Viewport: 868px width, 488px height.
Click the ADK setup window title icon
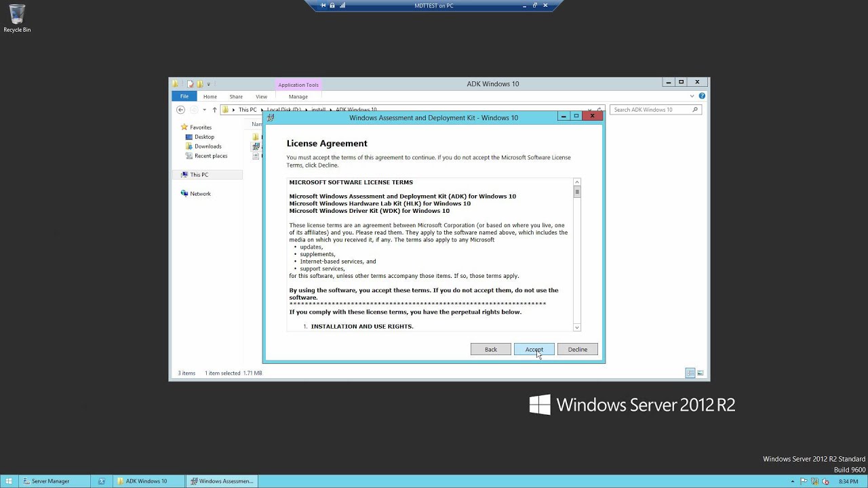pos(271,117)
